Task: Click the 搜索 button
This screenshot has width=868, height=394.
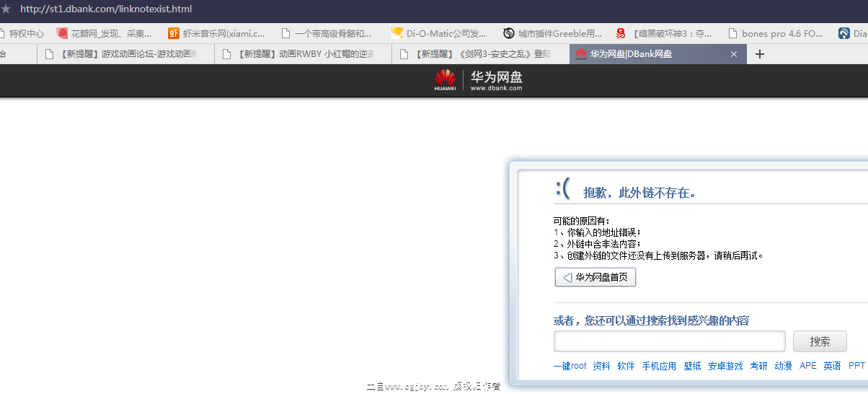Action: pyautogui.click(x=820, y=341)
